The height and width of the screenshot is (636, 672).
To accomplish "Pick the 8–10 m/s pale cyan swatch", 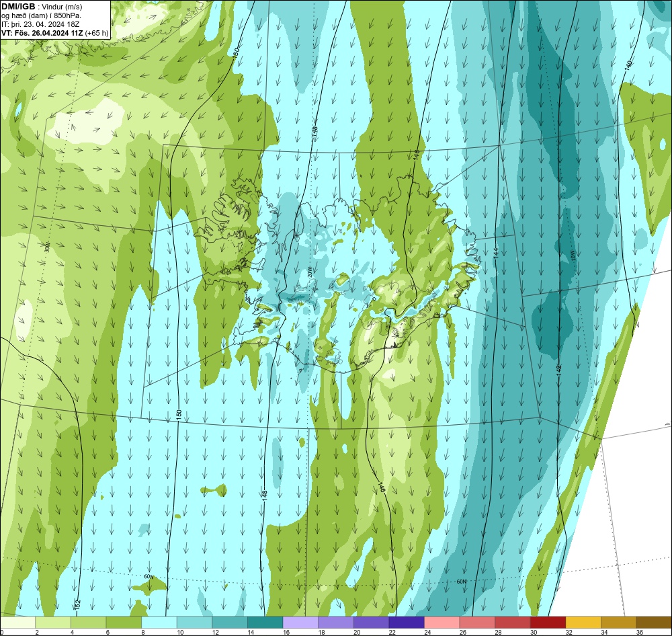I will point(159,623).
